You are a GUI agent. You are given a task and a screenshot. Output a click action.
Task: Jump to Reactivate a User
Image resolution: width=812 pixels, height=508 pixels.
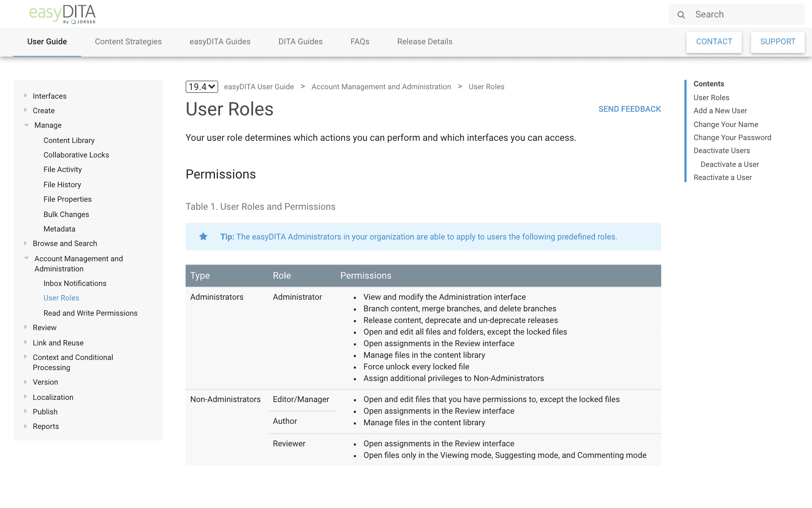tap(723, 177)
